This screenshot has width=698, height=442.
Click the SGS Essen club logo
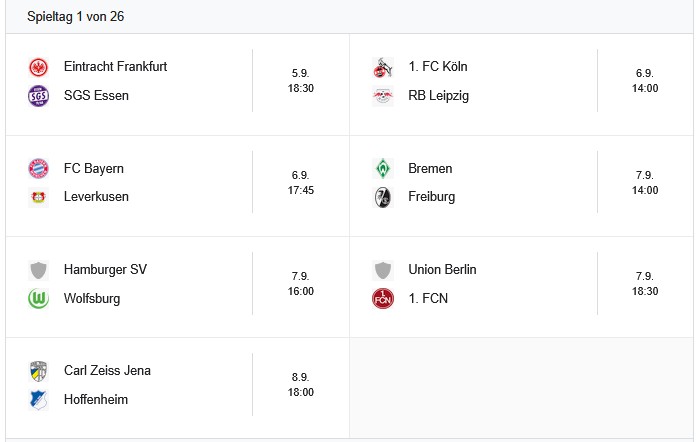[x=39, y=96]
